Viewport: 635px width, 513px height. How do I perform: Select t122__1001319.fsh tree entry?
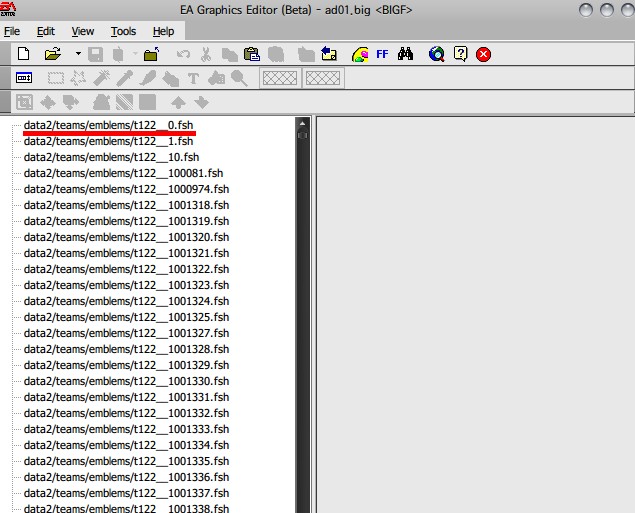(x=126, y=221)
